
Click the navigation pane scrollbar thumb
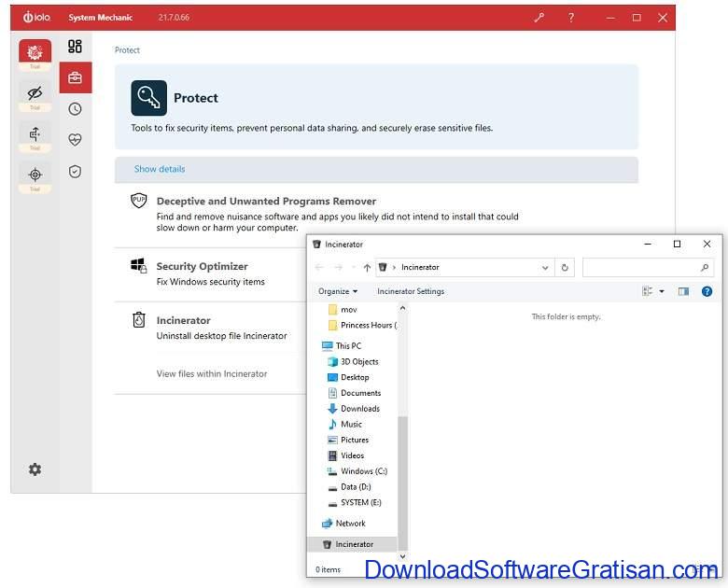(402, 483)
